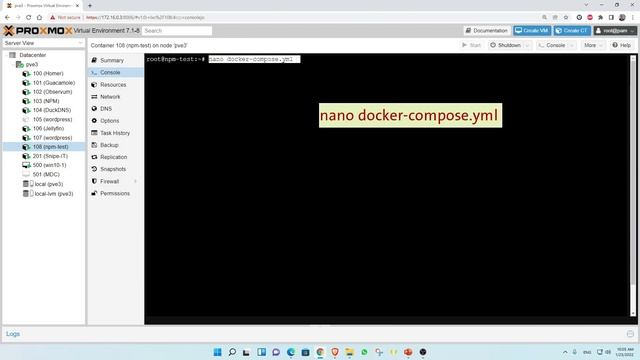Image resolution: width=640 pixels, height=360 pixels.
Task: Open the Shutdown dropdown arrow
Action: [x=527, y=45]
